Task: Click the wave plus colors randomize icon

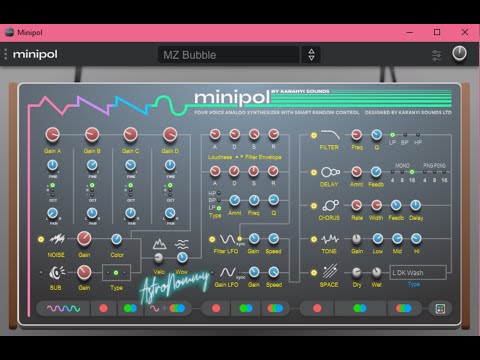Action: point(167,308)
